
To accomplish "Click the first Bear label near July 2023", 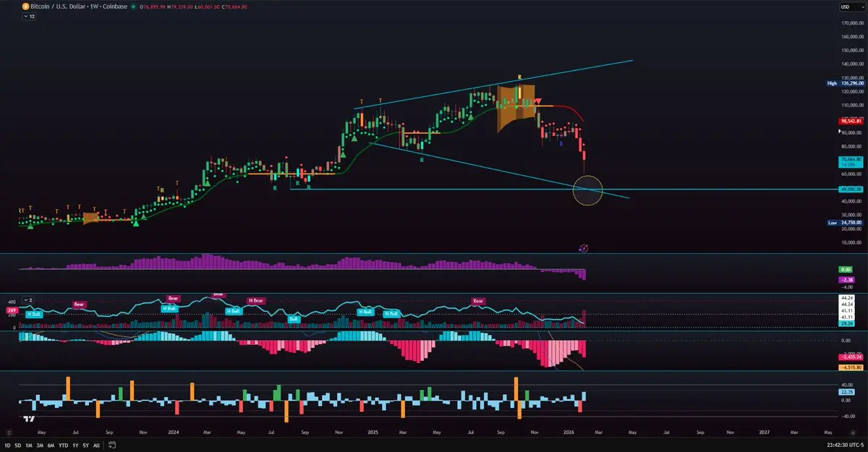I will [x=80, y=304].
